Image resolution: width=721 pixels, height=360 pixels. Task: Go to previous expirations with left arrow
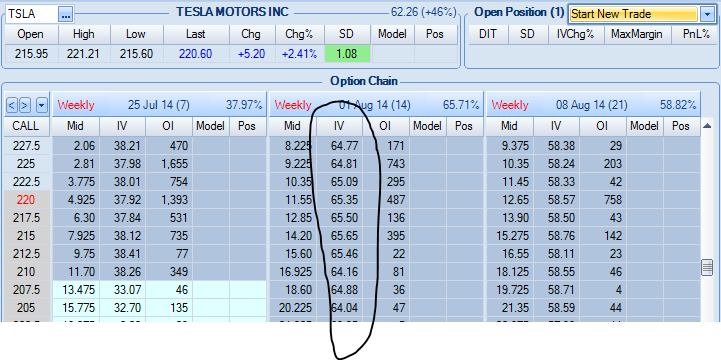(x=11, y=106)
